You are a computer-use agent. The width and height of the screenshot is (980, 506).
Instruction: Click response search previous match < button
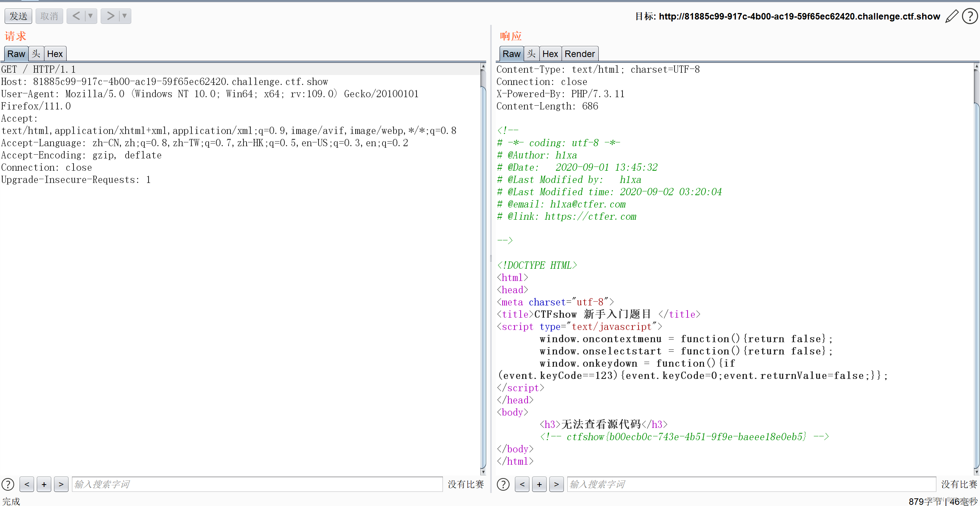click(x=522, y=485)
